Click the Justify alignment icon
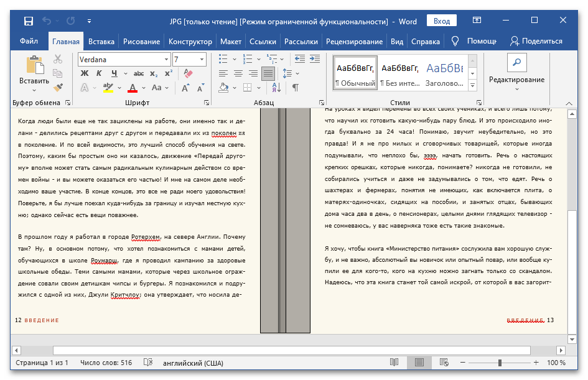 (268, 73)
